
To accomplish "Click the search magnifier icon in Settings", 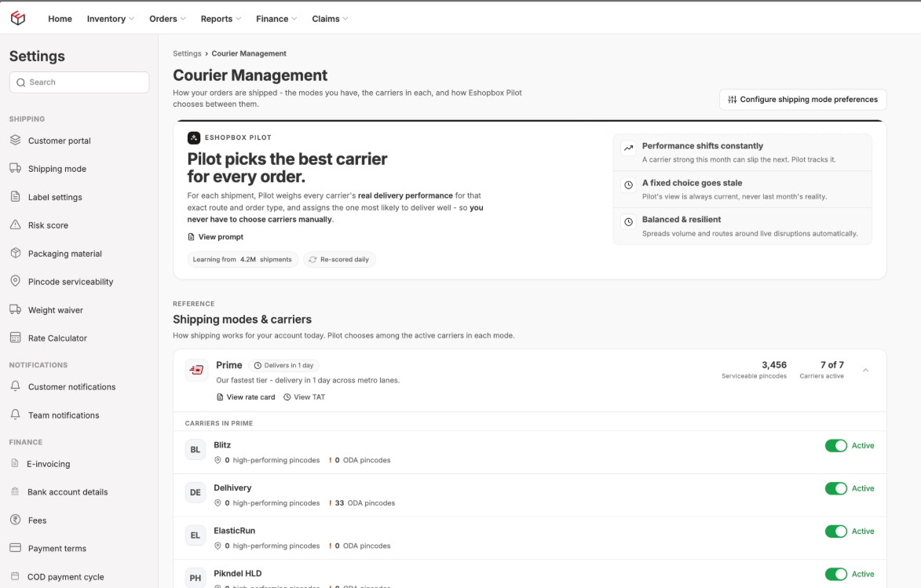I will 20,82.
